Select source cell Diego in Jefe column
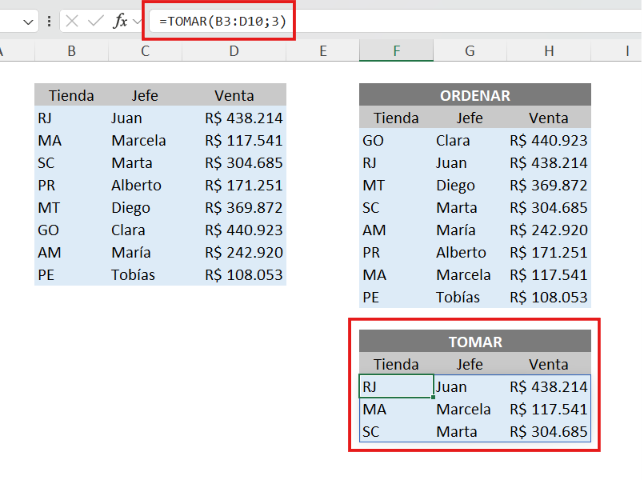Viewport: 642px width, 480px height. (x=145, y=208)
